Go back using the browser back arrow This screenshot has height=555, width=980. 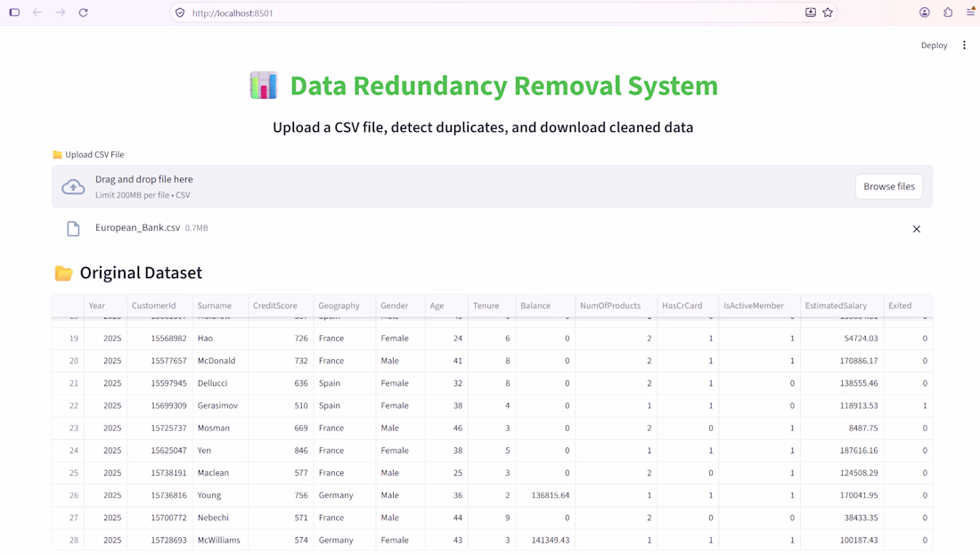[x=37, y=12]
